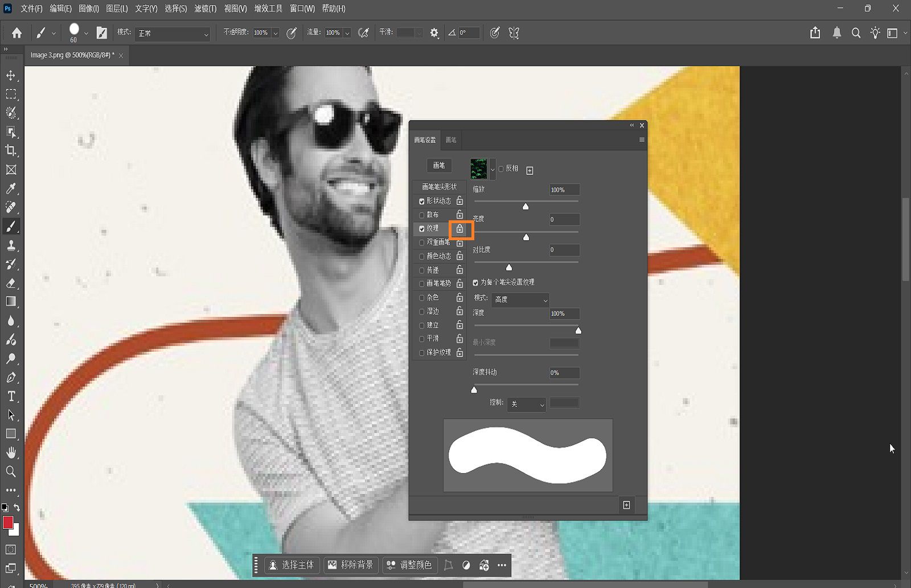Select the Clone Stamp tool

[x=10, y=245]
